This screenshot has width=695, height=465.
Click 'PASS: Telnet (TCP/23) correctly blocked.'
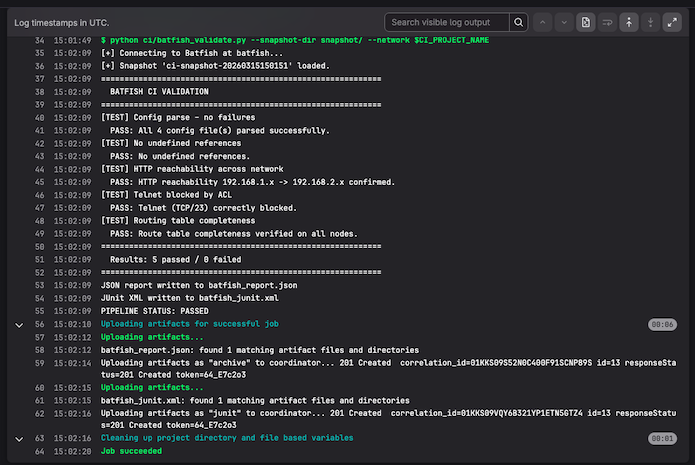coord(203,208)
